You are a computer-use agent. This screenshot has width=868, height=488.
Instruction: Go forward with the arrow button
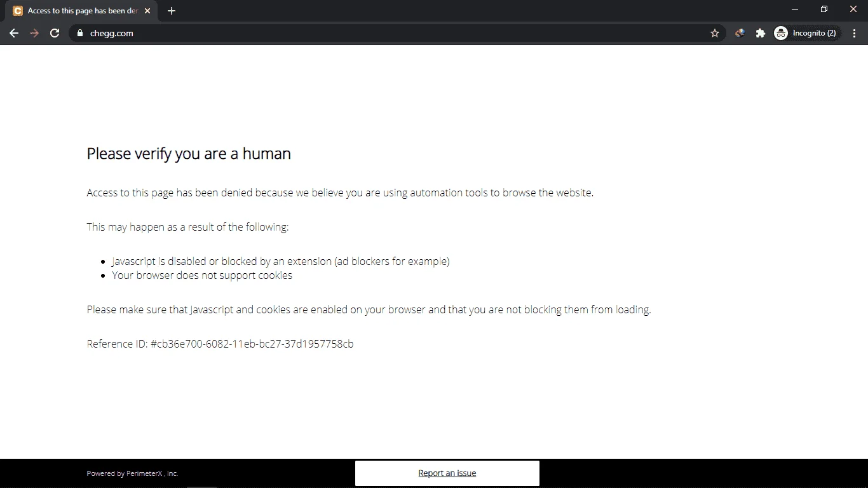click(x=34, y=33)
